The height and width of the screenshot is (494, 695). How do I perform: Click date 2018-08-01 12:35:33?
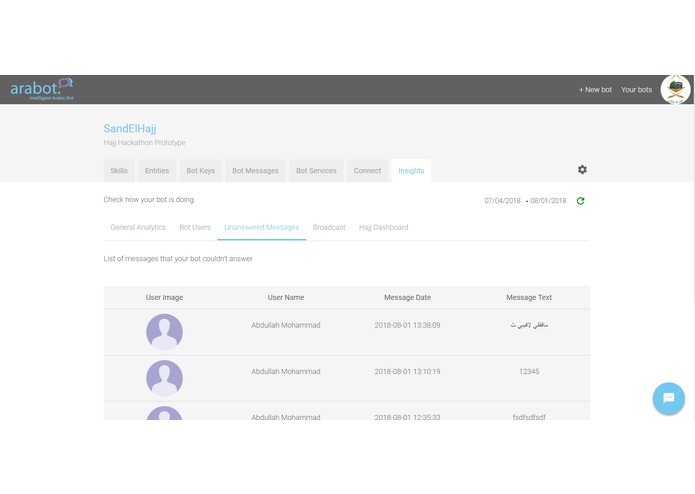(x=407, y=416)
